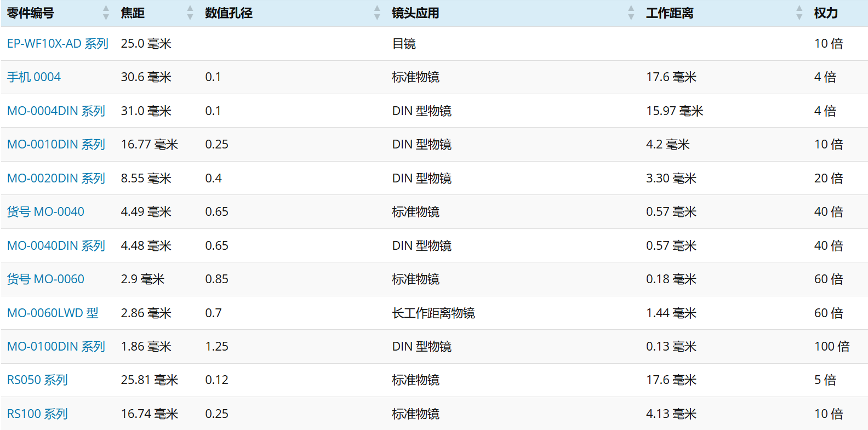Click the 权力 column header
Screen dimensions: 868x430
pos(826,13)
